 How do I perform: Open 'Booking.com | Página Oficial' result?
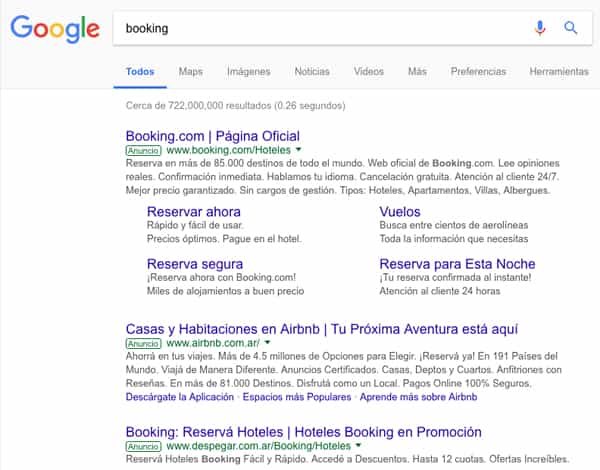click(x=213, y=136)
